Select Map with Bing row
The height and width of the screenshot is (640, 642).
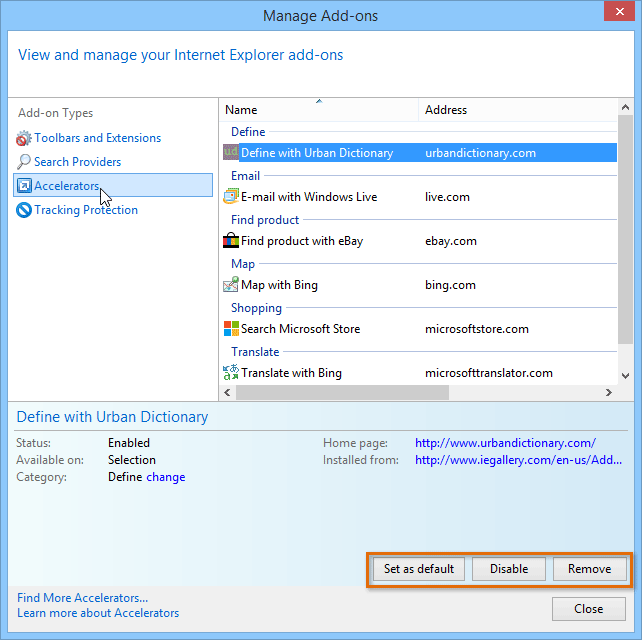[x=420, y=285]
